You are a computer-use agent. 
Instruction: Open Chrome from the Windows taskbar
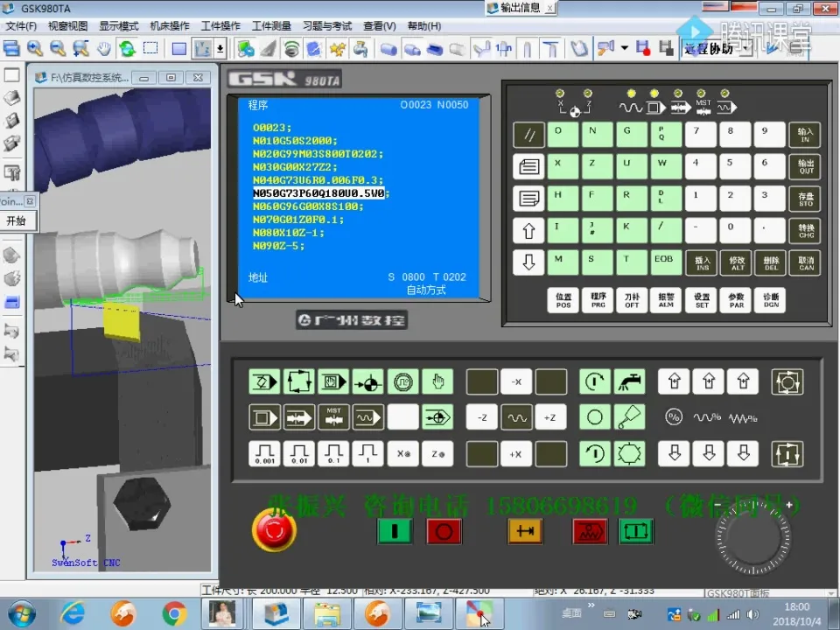[x=174, y=613]
